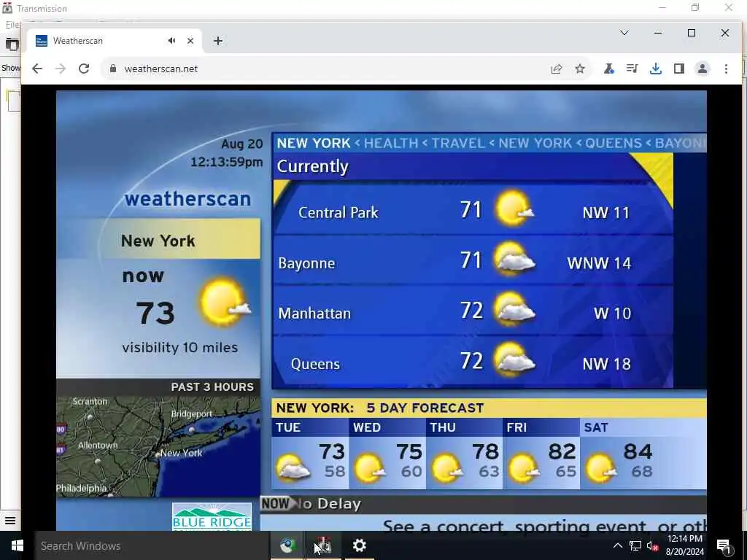Click the large sun icon beside 73
747x560 pixels.
click(225, 303)
